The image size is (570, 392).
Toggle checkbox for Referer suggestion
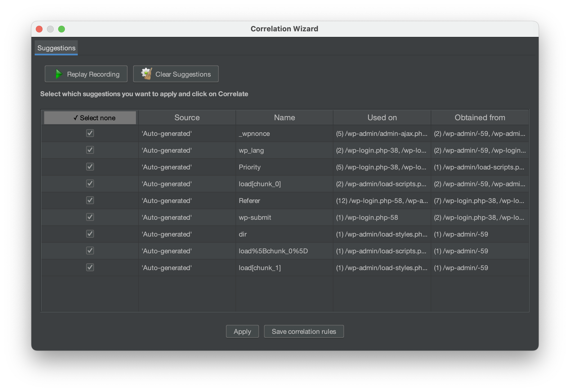[x=90, y=200]
